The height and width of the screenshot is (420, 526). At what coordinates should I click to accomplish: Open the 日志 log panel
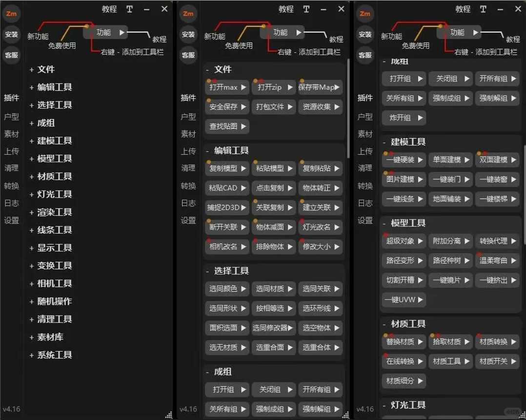click(11, 203)
